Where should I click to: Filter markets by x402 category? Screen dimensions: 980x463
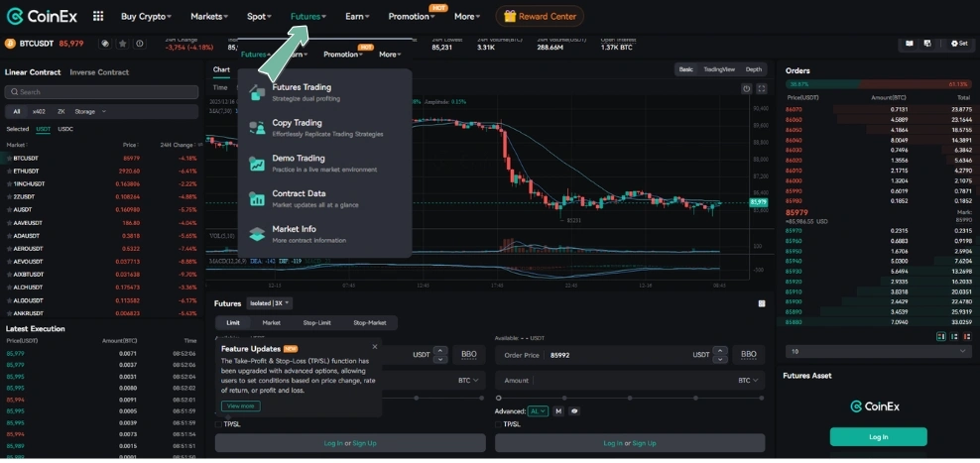(39, 111)
